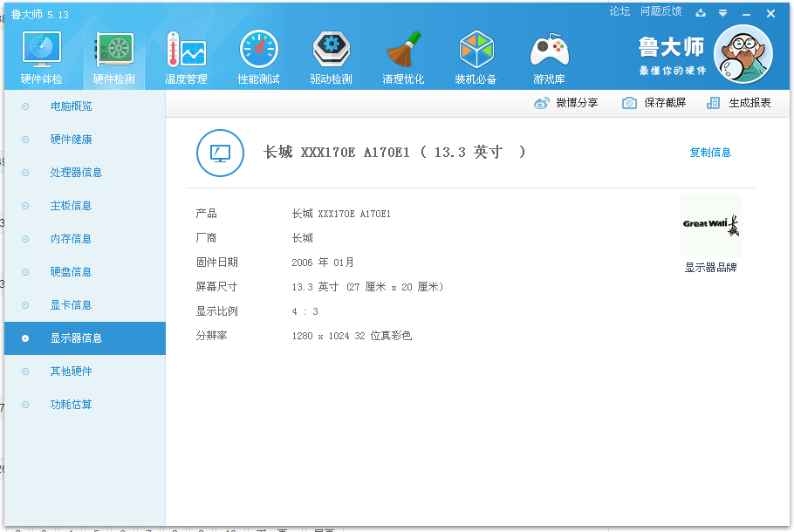Launch the 性能测试 performance test
This screenshot has width=794, height=532.
(259, 58)
